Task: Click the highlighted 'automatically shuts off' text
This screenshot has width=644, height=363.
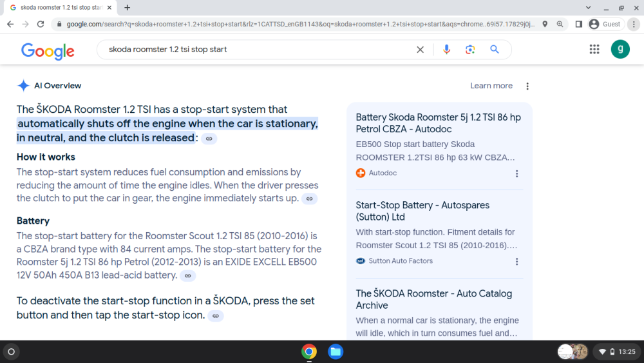Action: pos(167,131)
